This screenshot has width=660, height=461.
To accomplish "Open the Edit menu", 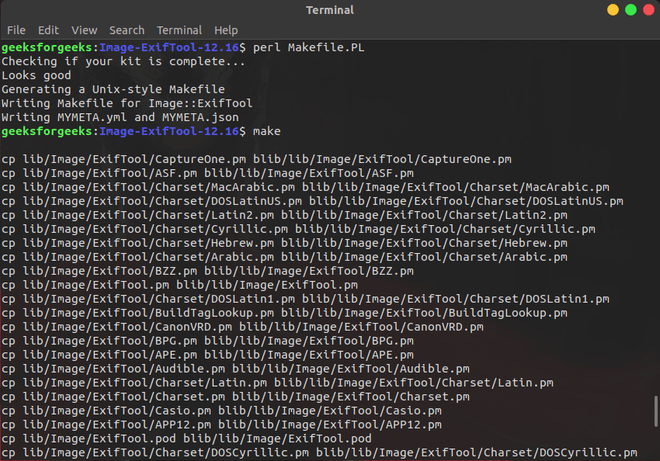I will 48,30.
